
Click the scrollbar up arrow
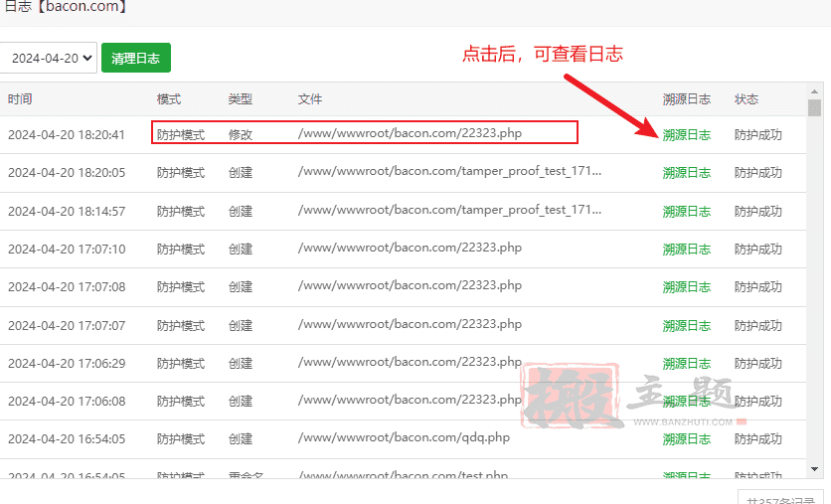tap(814, 91)
